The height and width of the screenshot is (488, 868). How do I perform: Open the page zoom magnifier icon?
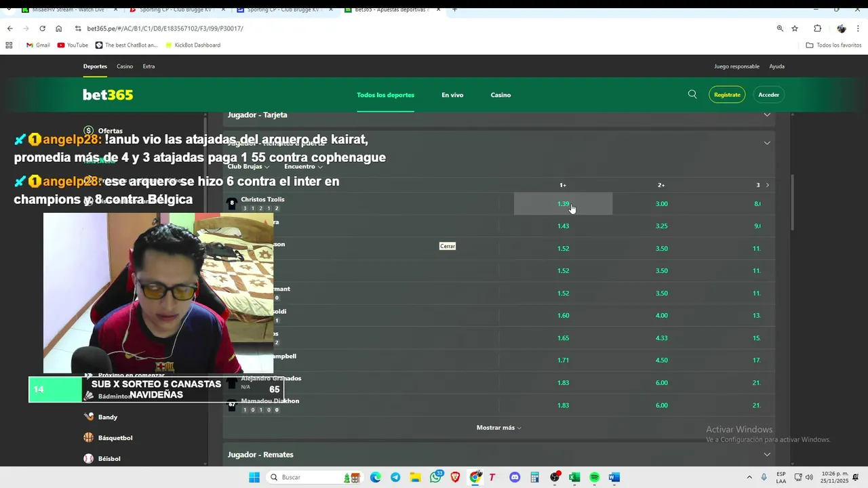780,28
